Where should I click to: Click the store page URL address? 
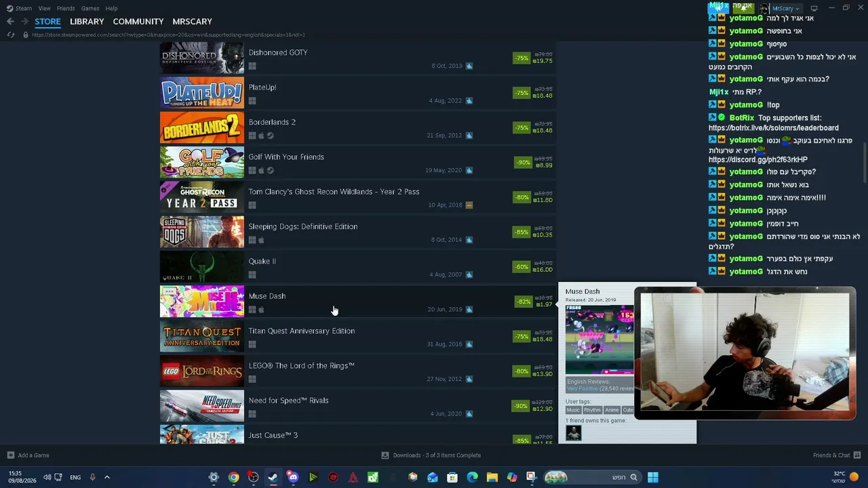click(x=168, y=35)
